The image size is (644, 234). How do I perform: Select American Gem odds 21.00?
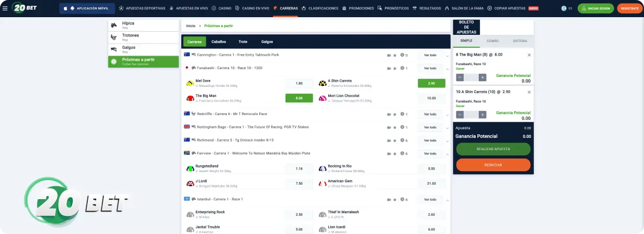pos(432,183)
